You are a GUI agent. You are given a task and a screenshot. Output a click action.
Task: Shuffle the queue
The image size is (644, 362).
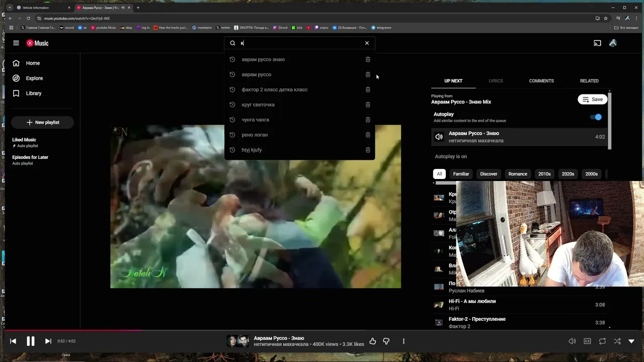pyautogui.click(x=617, y=341)
